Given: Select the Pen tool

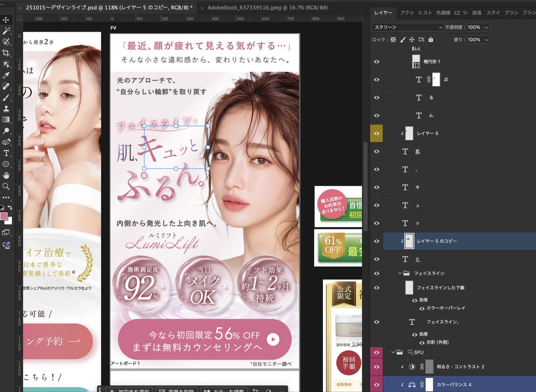Looking at the screenshot, I should (6, 142).
